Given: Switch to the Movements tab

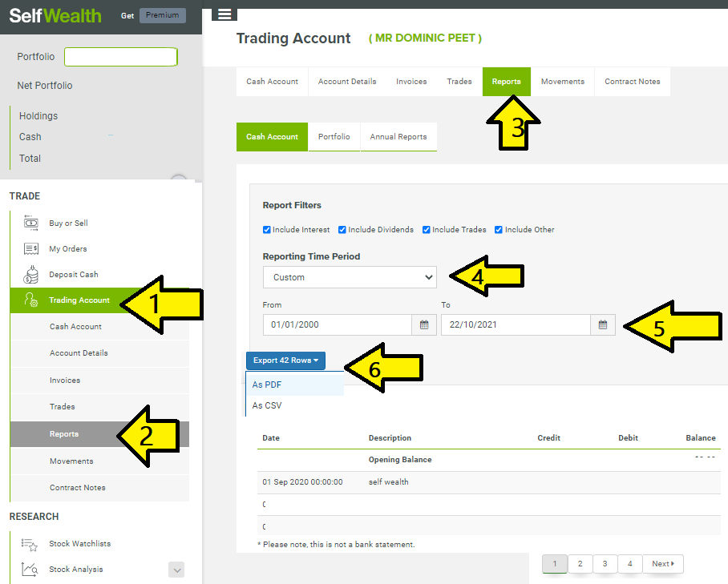Looking at the screenshot, I should tap(563, 82).
